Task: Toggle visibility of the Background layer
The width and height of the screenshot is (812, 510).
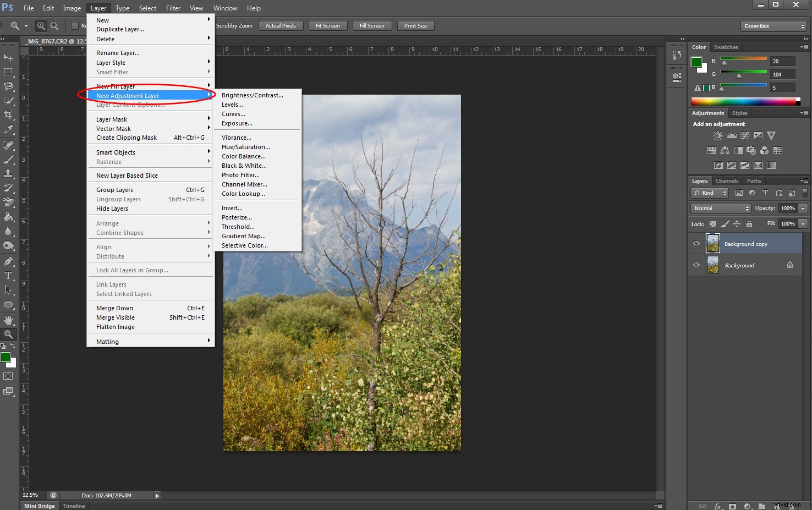Action: click(696, 265)
